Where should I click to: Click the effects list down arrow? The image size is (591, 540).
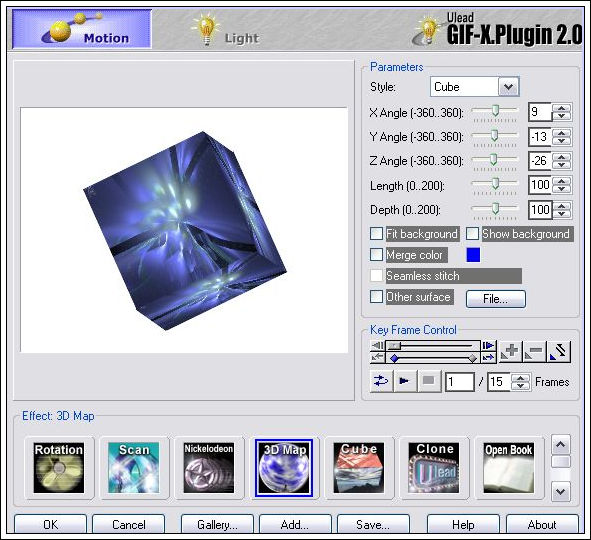(x=560, y=491)
